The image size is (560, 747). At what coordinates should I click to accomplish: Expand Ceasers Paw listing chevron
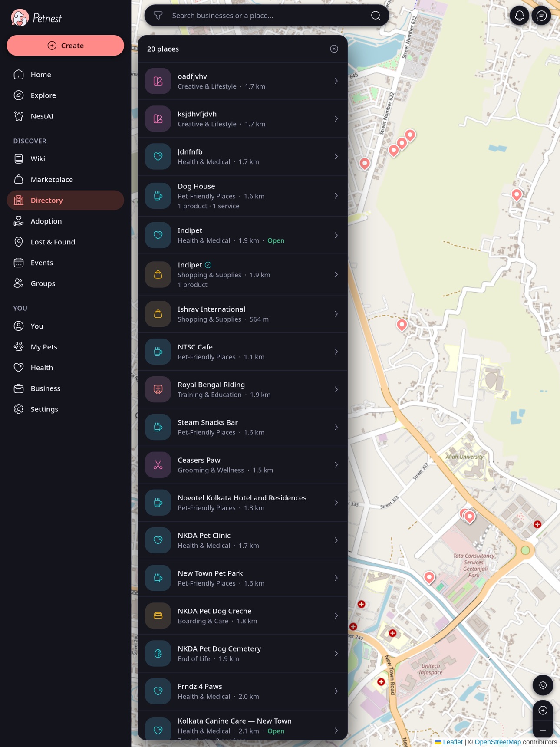336,465
